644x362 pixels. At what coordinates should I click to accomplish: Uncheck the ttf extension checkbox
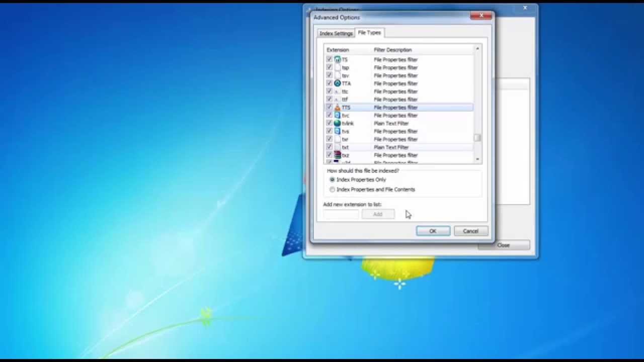[x=330, y=100]
